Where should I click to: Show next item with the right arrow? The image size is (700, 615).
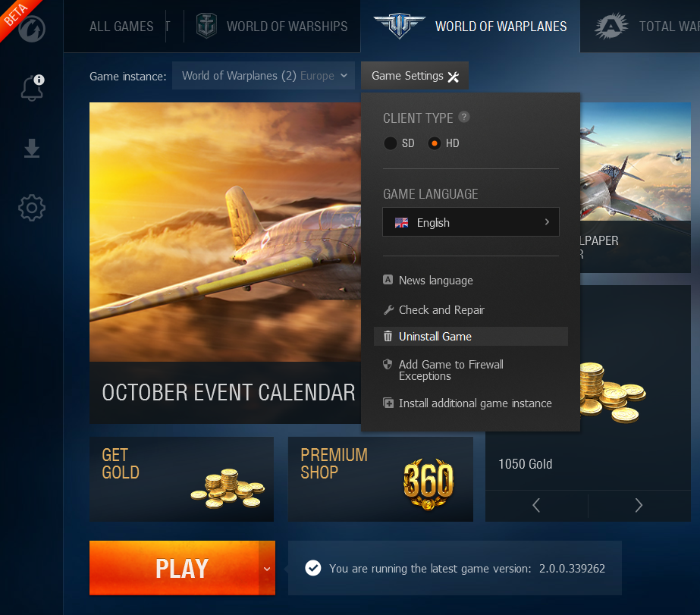[639, 505]
